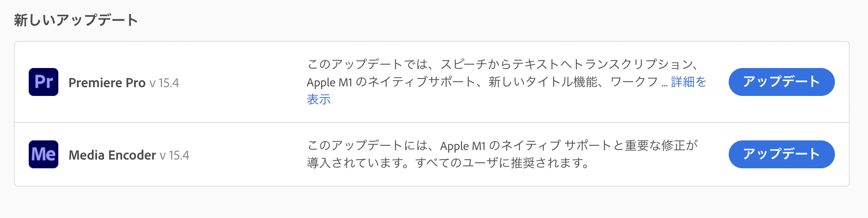Click the 新しいアップデート section heading
Viewport: 868px width, 218px height.
[76, 20]
